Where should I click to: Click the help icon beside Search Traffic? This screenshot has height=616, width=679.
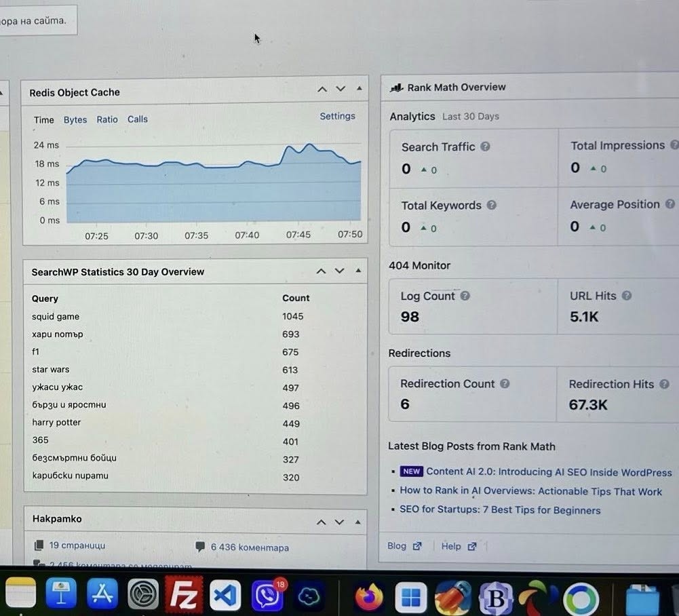[486, 147]
